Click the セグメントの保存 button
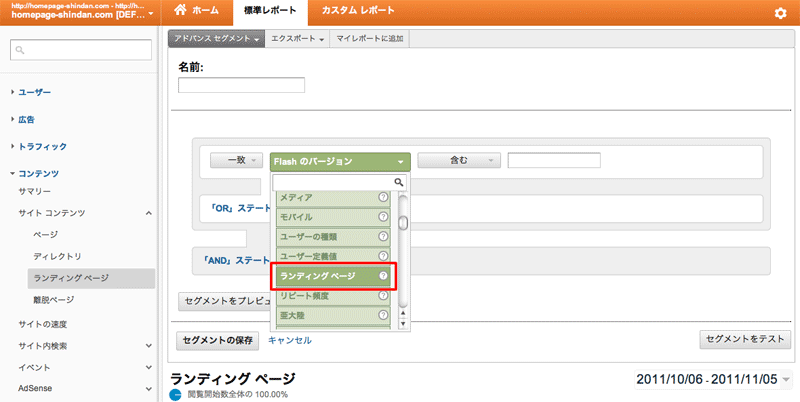800x402 pixels. 219,340
